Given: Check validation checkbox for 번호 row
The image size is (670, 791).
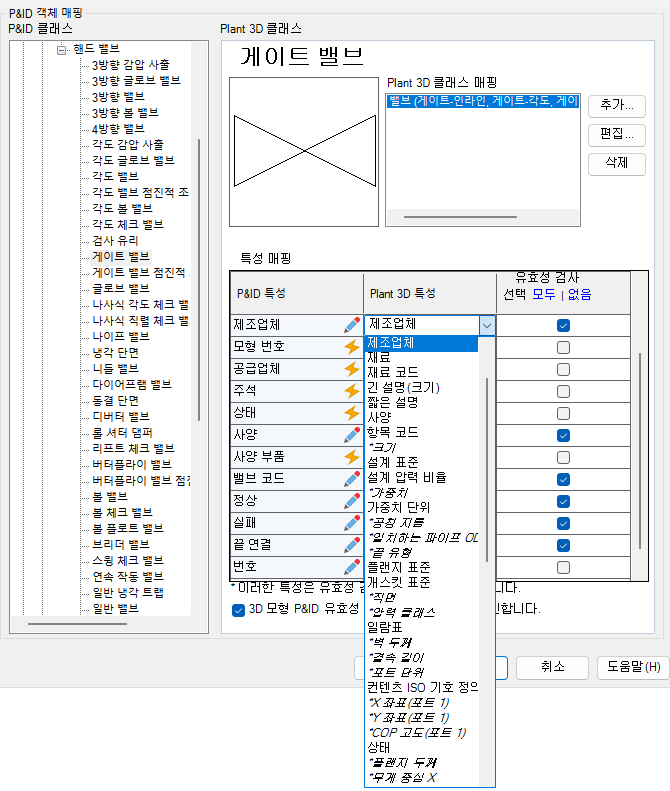Looking at the screenshot, I should click(x=564, y=568).
